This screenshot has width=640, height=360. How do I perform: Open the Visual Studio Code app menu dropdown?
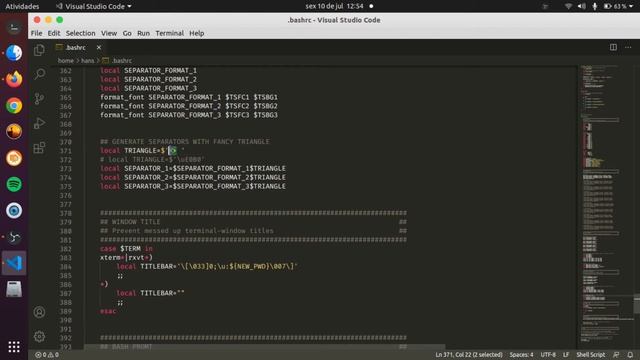[x=93, y=6]
